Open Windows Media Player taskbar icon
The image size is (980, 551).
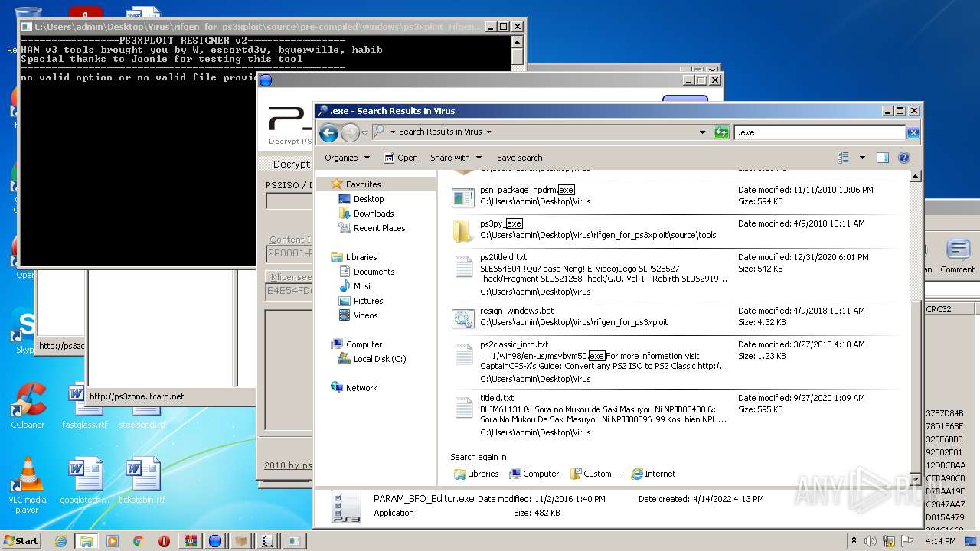113,541
